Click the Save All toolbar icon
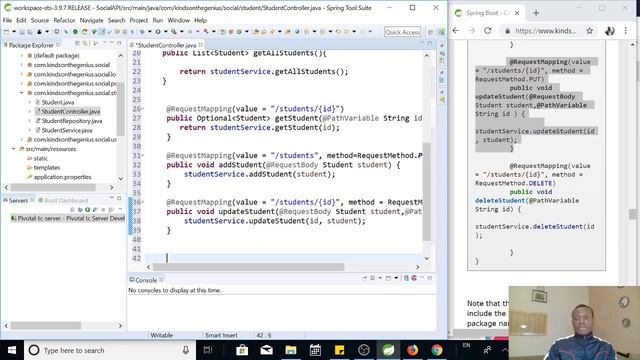Viewport: 640px width, 360px height. point(30,32)
